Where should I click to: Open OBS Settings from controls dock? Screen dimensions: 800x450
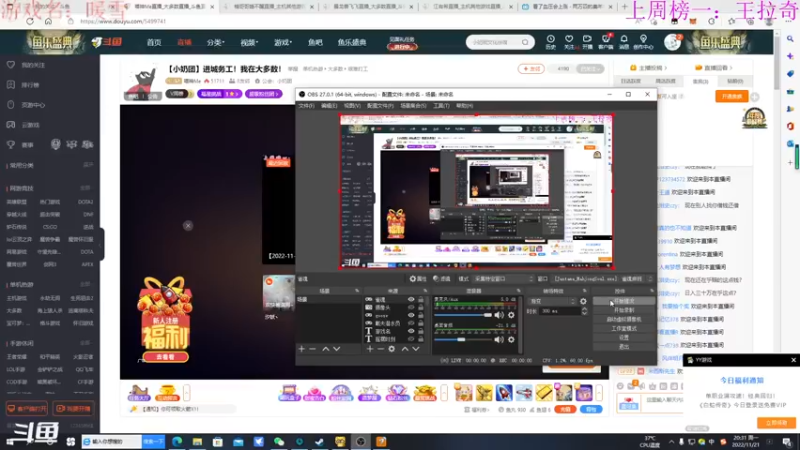(x=624, y=338)
